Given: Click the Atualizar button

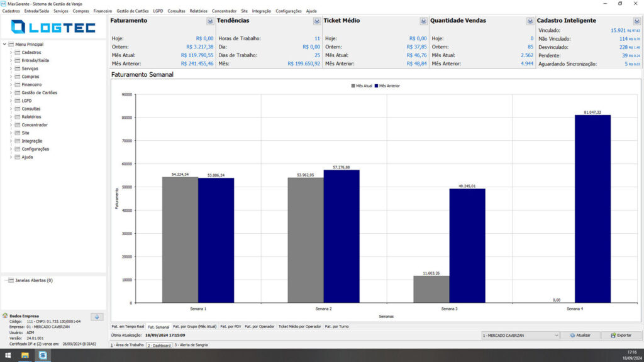Looking at the screenshot, I should tap(580, 336).
